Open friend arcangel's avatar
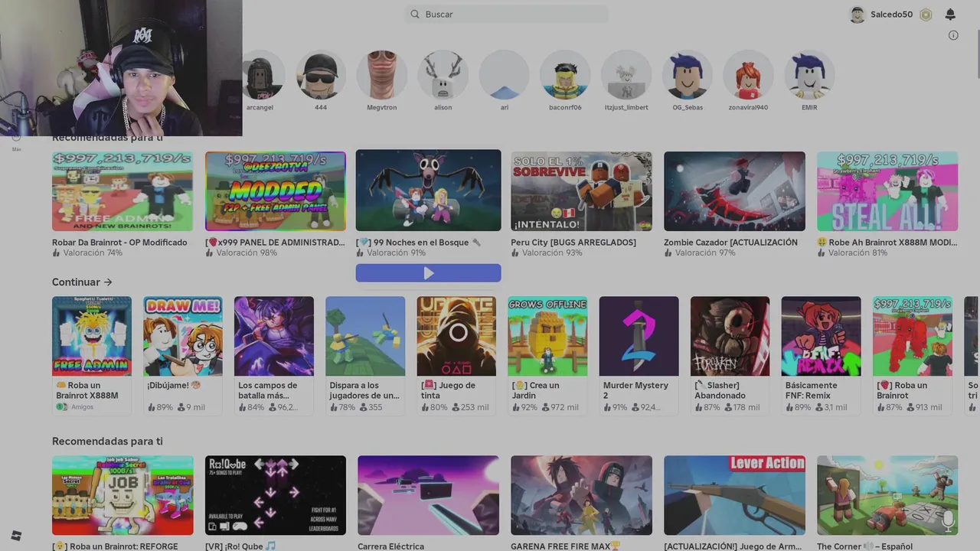 (x=260, y=75)
